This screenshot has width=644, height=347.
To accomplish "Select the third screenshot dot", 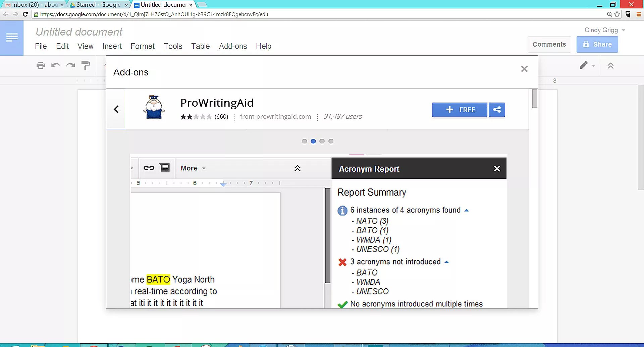I will (x=322, y=141).
